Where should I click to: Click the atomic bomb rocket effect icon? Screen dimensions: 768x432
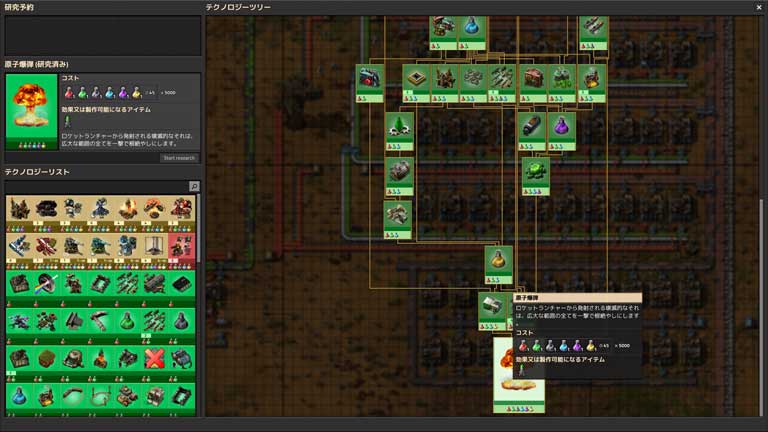(x=68, y=121)
